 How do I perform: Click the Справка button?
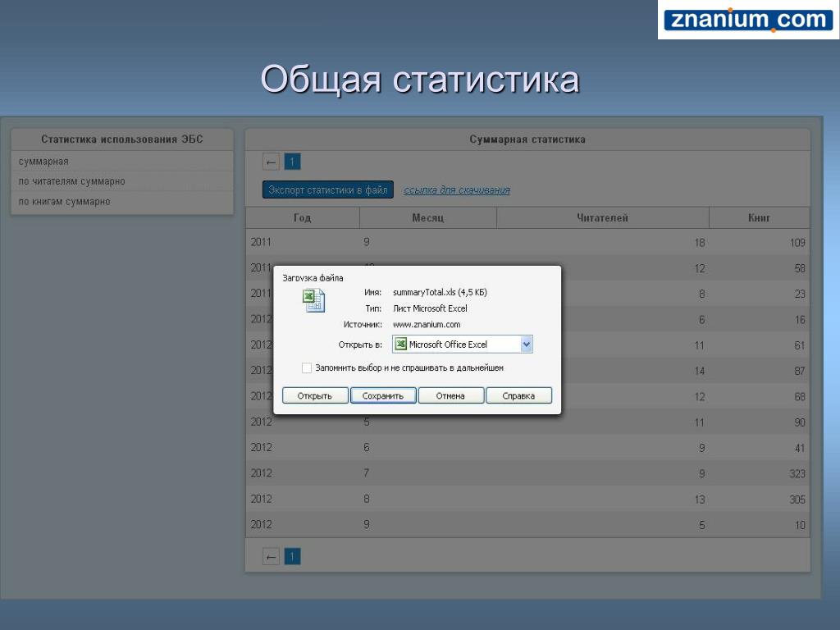(x=518, y=396)
